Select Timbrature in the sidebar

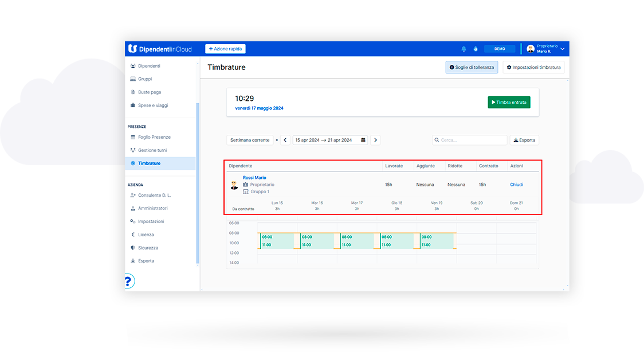tap(160, 163)
